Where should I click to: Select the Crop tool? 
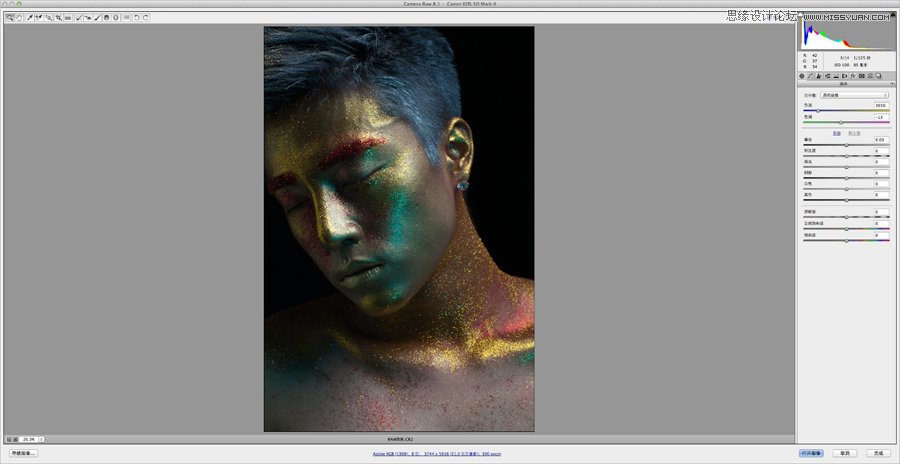coord(58,17)
